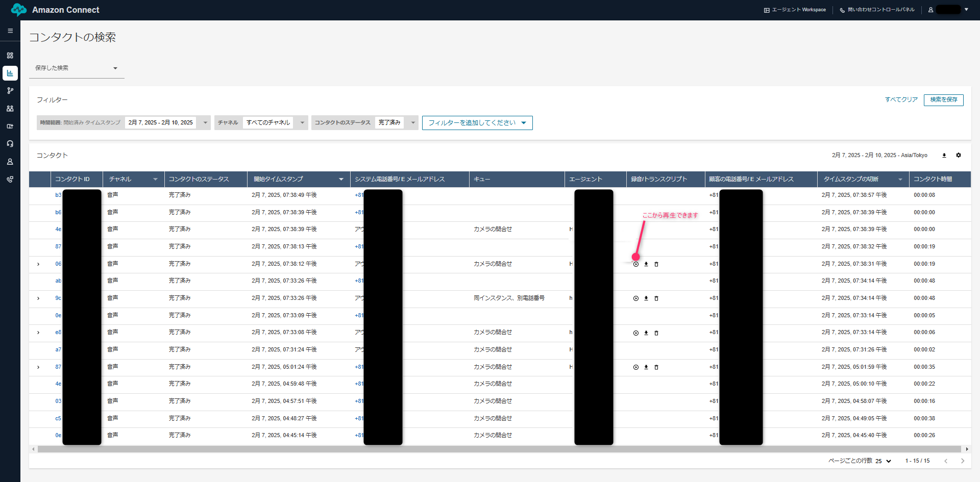Open the hamburger menu in left sidebar
Screen dimensions: 980x482
tap(10, 31)
